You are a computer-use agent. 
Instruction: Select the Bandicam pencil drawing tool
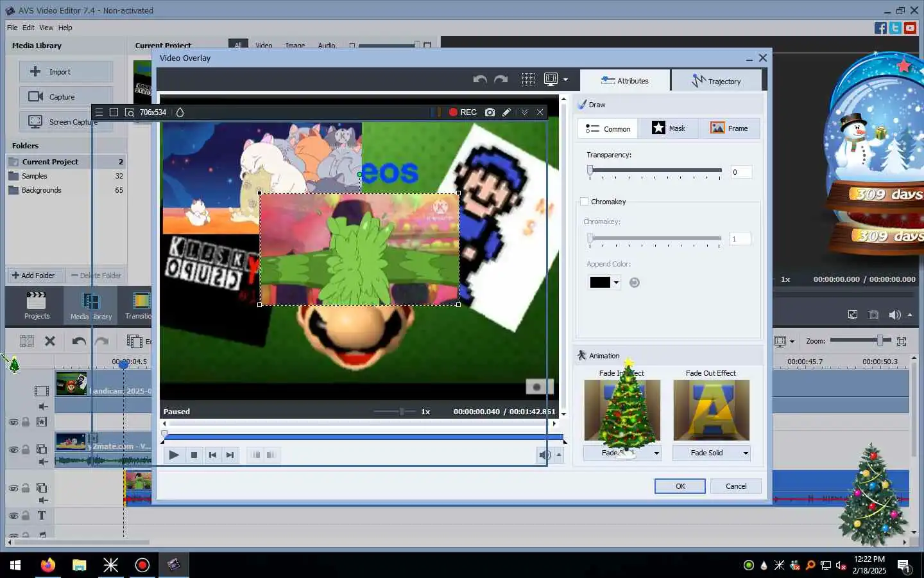pos(506,112)
